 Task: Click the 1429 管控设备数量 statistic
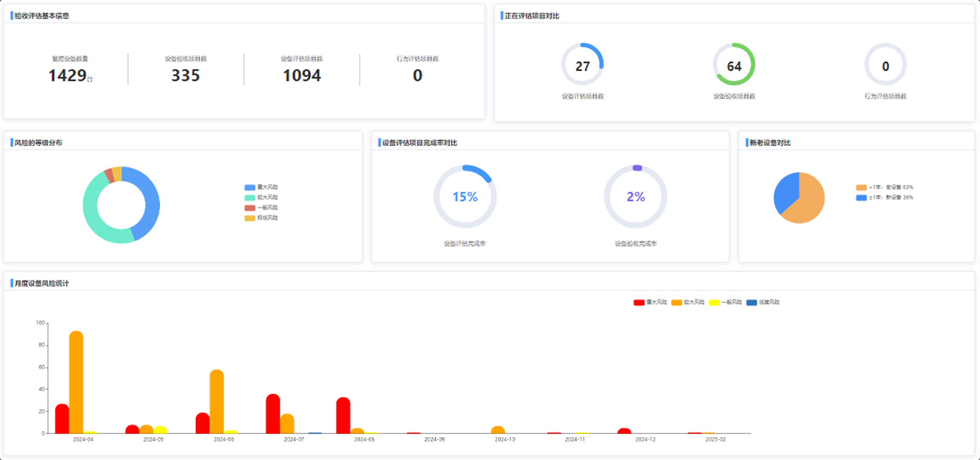(x=68, y=75)
